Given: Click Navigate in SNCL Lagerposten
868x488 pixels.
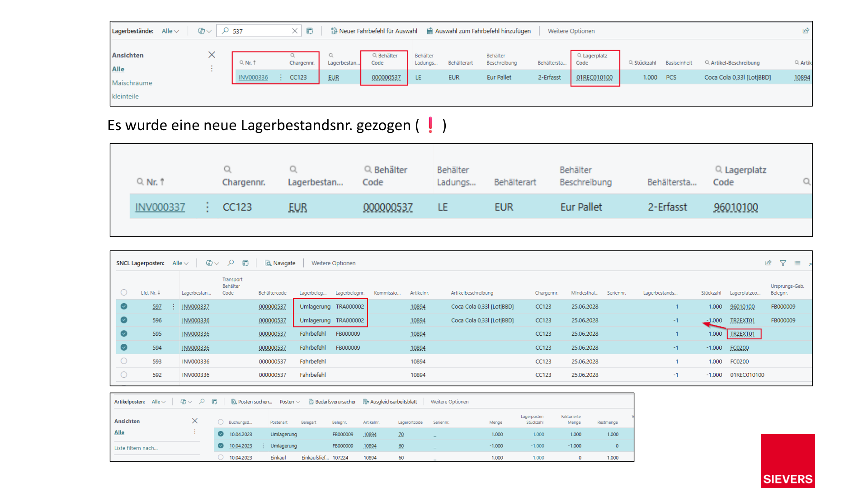Looking at the screenshot, I should 280,263.
